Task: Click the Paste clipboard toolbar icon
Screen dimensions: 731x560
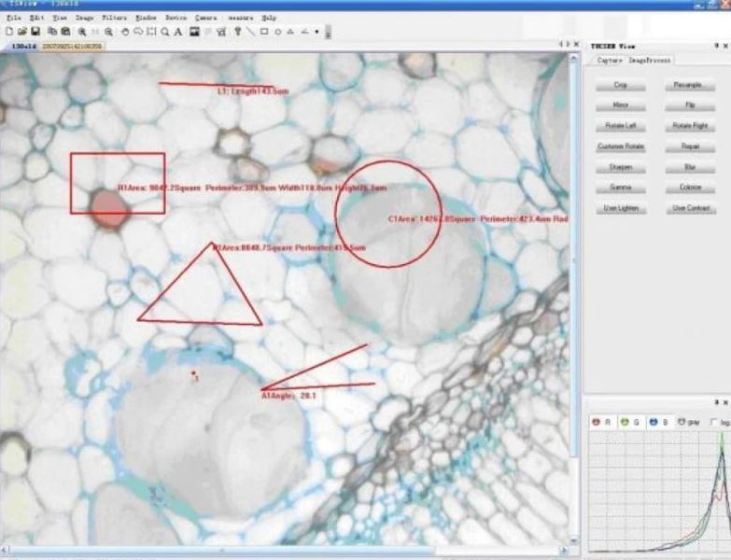Action: tap(65, 32)
